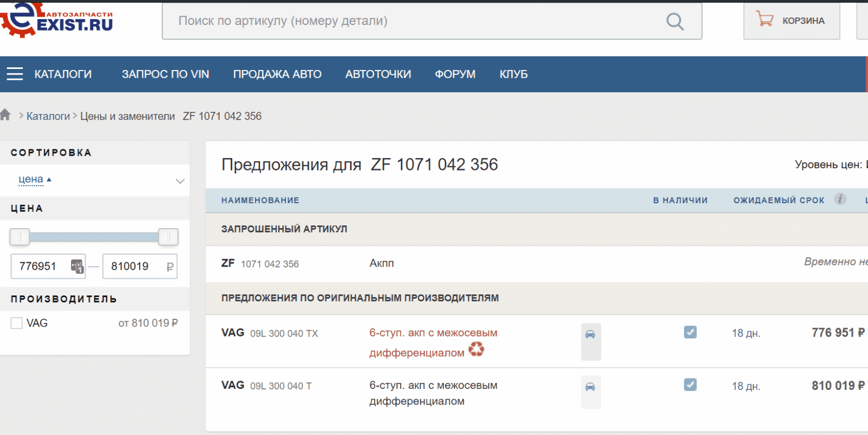The height and width of the screenshot is (435, 868).
Task: Open Запрос по VIN
Action: coord(165,74)
